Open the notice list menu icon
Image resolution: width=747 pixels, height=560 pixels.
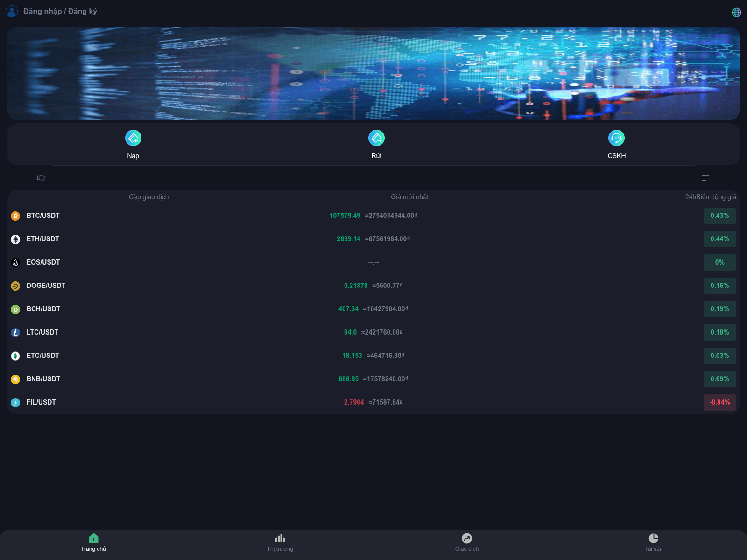point(705,178)
